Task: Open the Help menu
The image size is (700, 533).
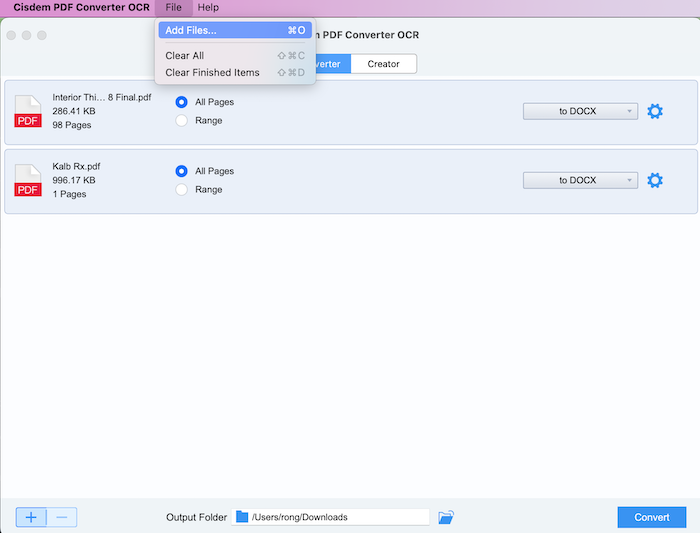Action: coord(208,8)
